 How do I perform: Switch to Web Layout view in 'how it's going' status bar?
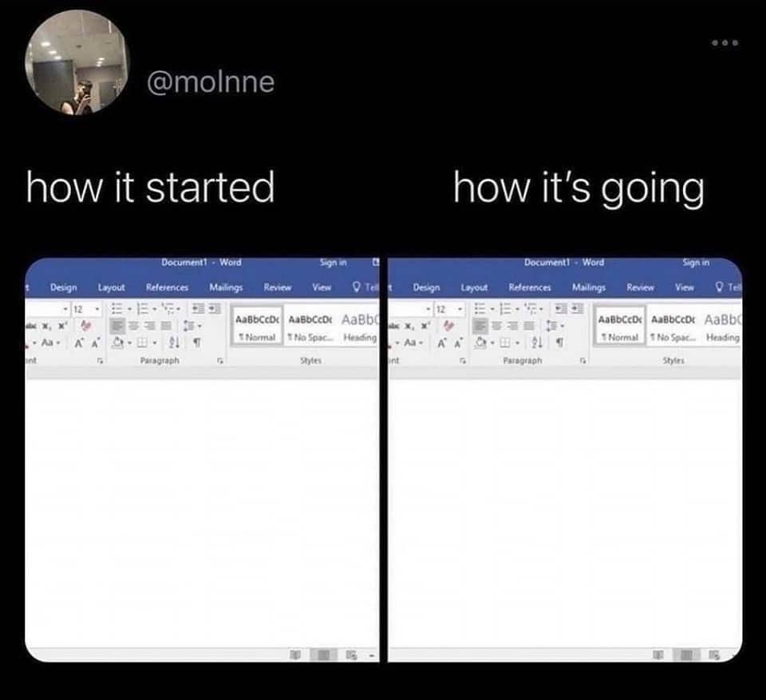(x=713, y=655)
